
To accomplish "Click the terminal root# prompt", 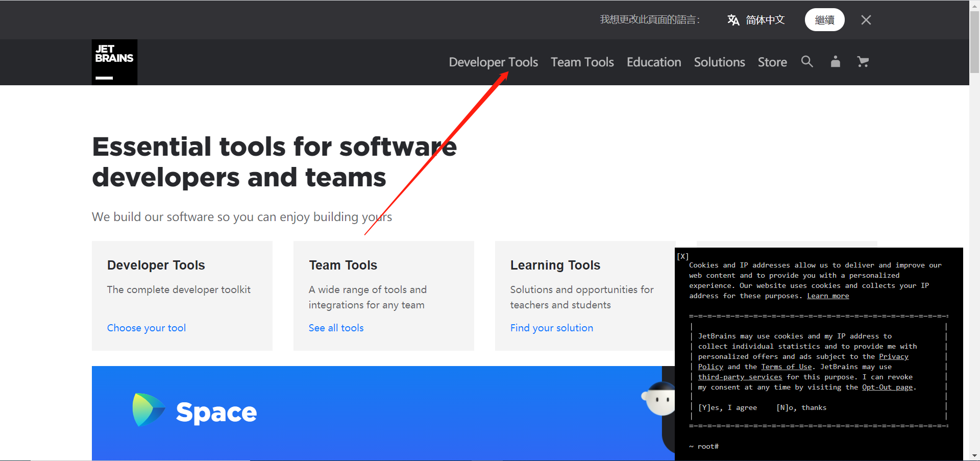I will coord(704,447).
